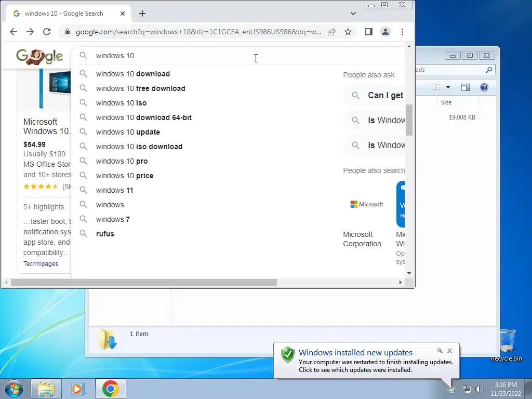Click search magnifier in Explorer window
Image resolution: width=532 pixels, height=399 pixels.
tap(489, 70)
